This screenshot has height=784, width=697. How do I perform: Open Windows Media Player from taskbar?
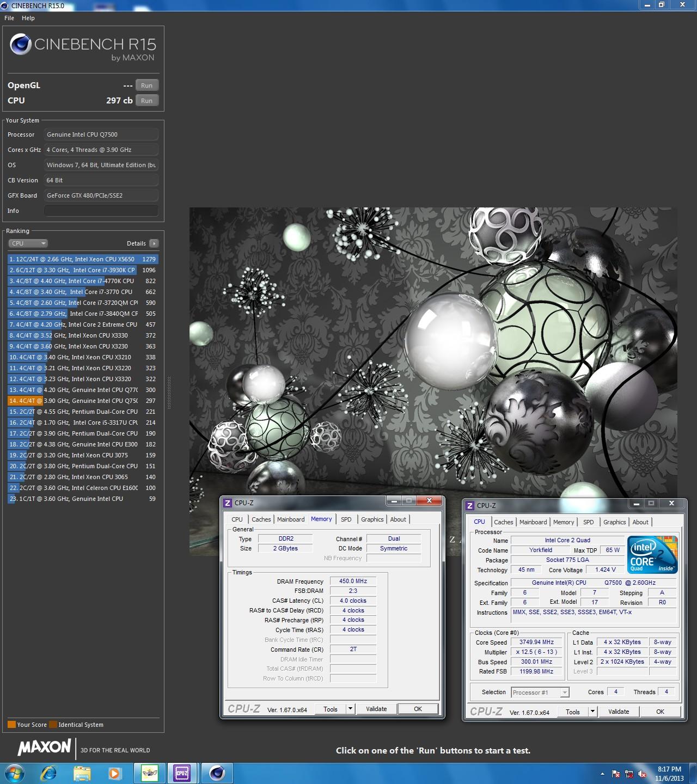[x=114, y=773]
